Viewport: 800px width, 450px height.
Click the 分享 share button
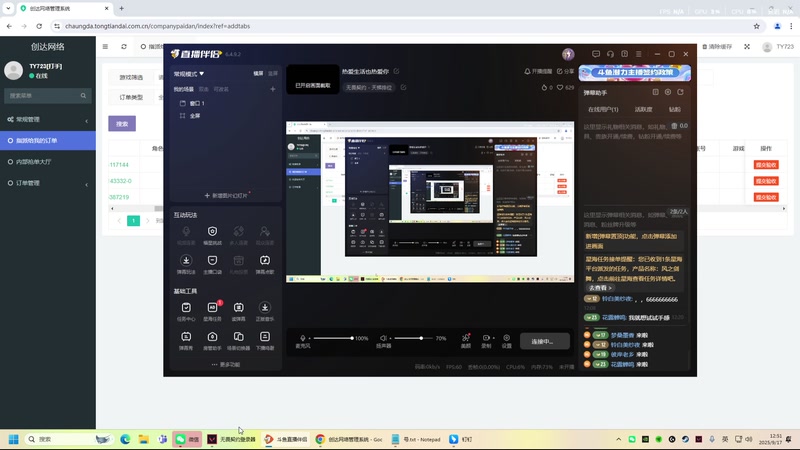pos(565,71)
